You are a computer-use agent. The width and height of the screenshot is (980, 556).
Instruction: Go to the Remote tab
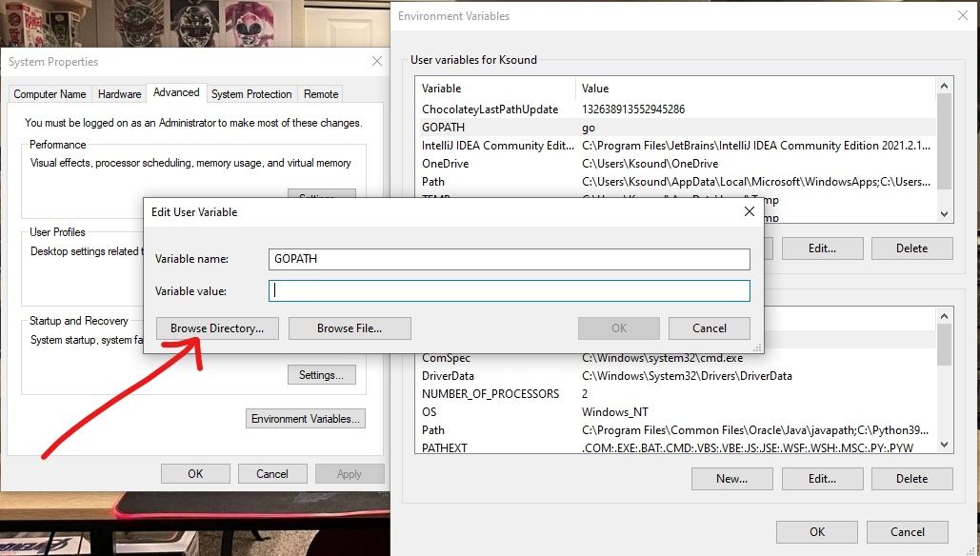pyautogui.click(x=321, y=94)
